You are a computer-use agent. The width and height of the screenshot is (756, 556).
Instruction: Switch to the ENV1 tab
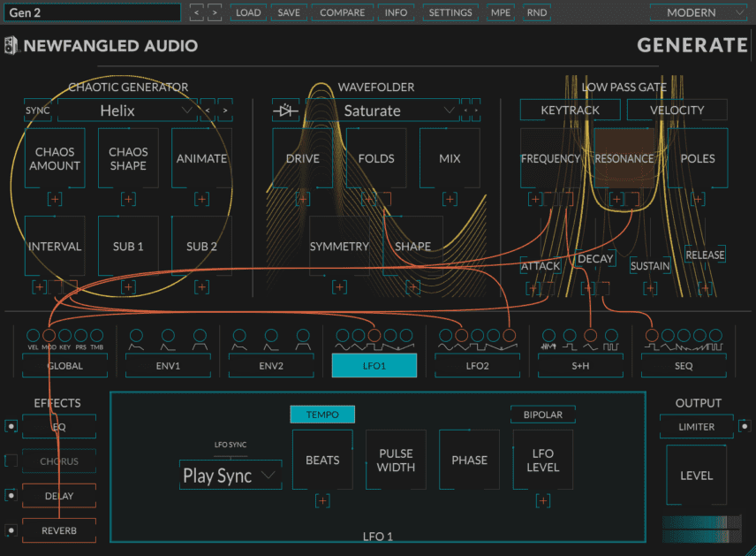tap(168, 365)
